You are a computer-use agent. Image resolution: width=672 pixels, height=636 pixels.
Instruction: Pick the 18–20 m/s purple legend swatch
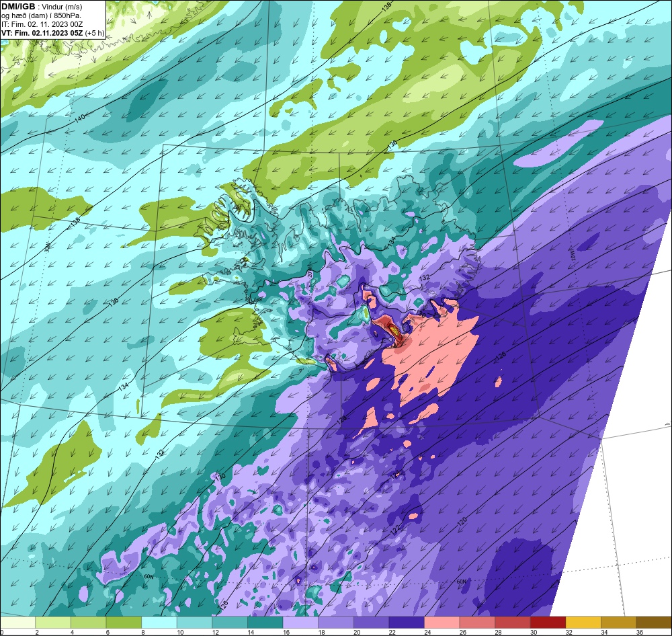(336, 623)
